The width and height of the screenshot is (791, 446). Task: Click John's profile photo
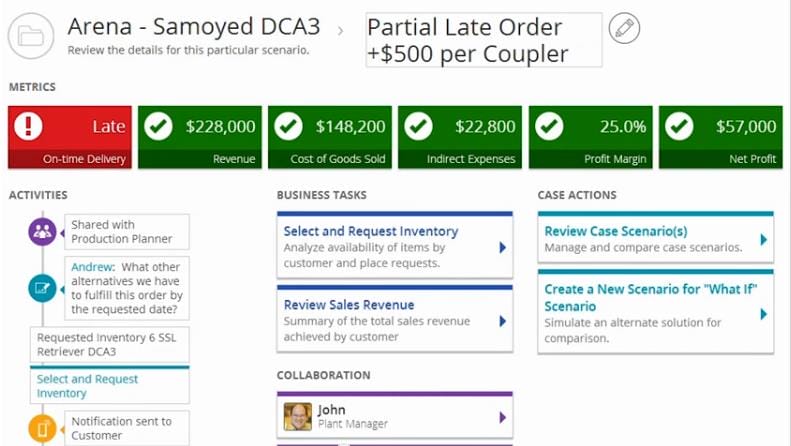tap(297, 416)
